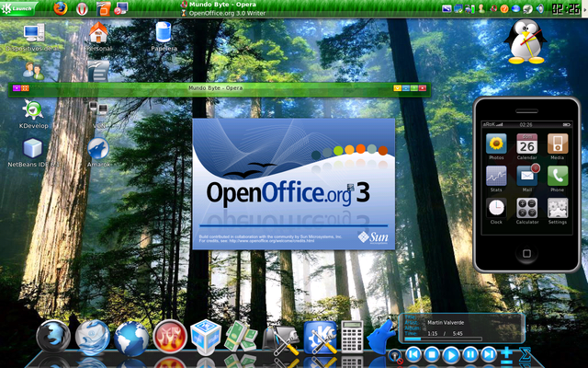
Task: Click the Amarok wolf tray icon
Action: pyautogui.click(x=527, y=8)
